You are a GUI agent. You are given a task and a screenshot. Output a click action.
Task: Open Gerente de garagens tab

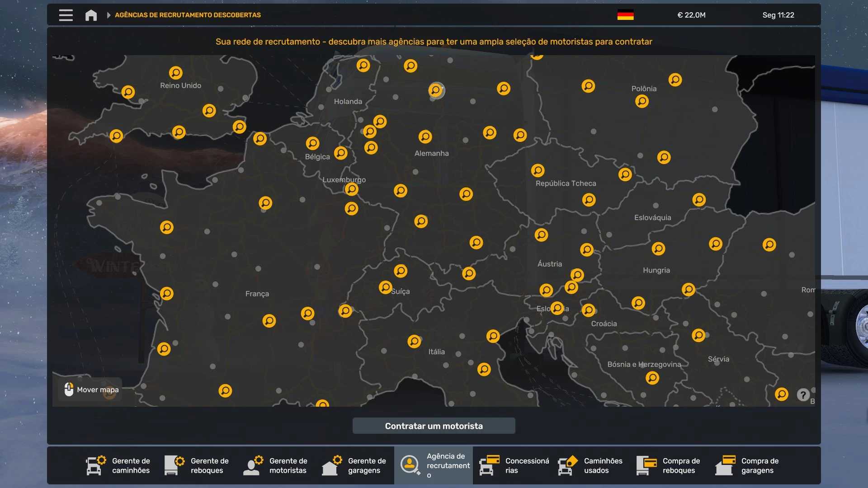click(x=354, y=465)
